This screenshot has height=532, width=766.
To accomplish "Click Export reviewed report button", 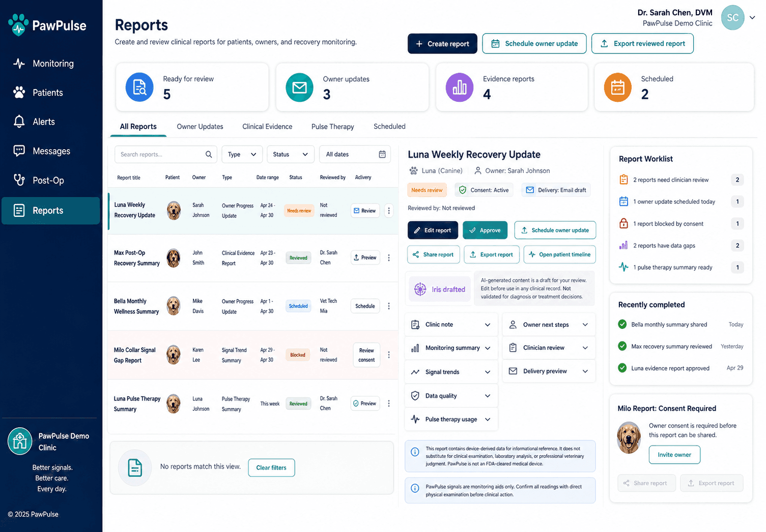I will click(x=642, y=44).
